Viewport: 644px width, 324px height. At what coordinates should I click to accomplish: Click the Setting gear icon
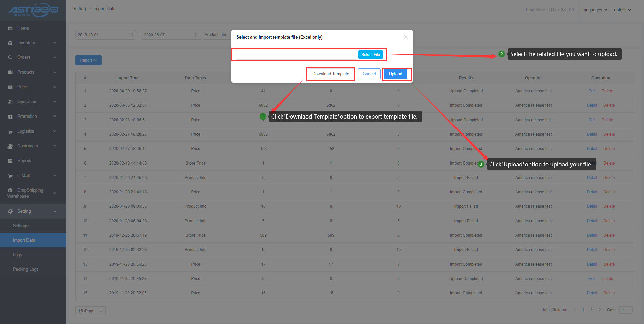point(10,211)
